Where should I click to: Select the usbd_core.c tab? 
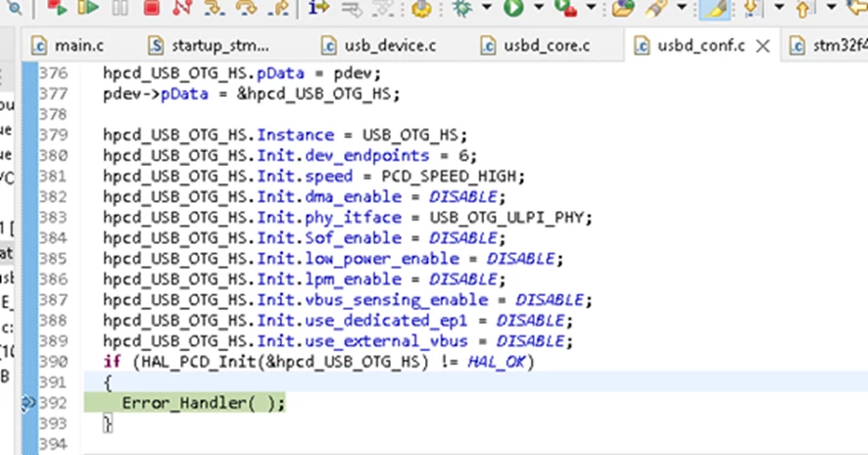tap(537, 45)
